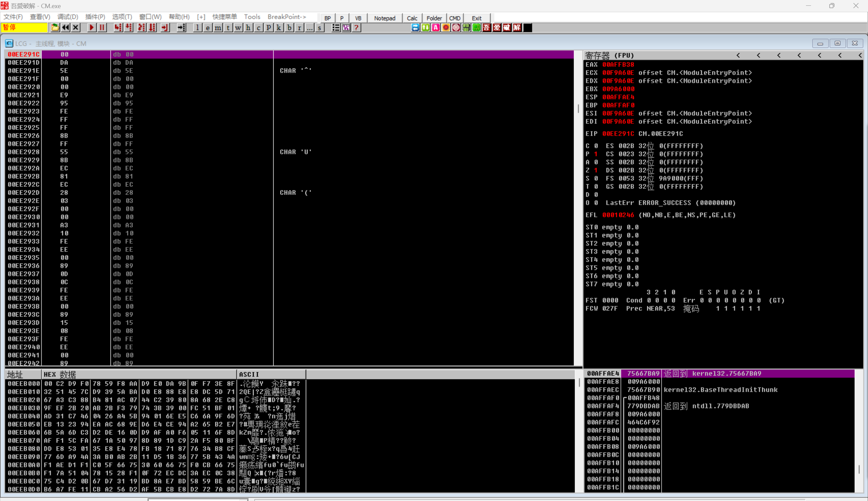This screenshot has width=868, height=501.
Task: Open the Log window via 'l' icon
Action: [x=197, y=27]
